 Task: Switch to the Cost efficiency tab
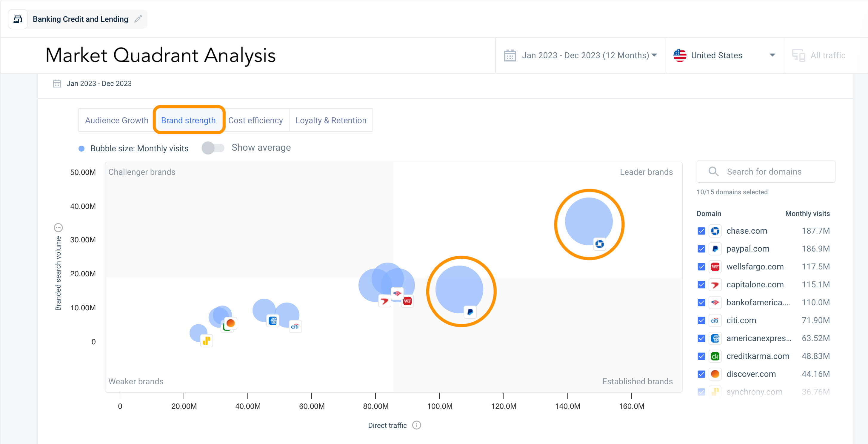[x=256, y=120]
